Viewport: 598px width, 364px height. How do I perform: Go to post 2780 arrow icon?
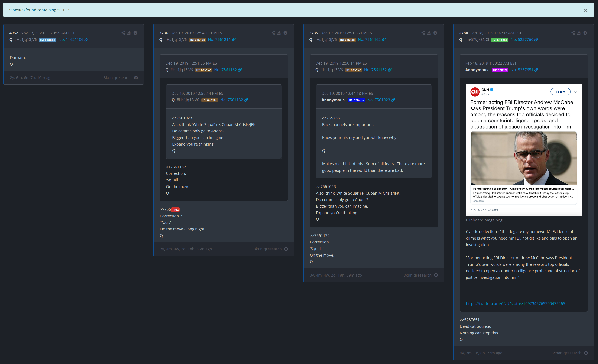pyautogui.click(x=585, y=33)
